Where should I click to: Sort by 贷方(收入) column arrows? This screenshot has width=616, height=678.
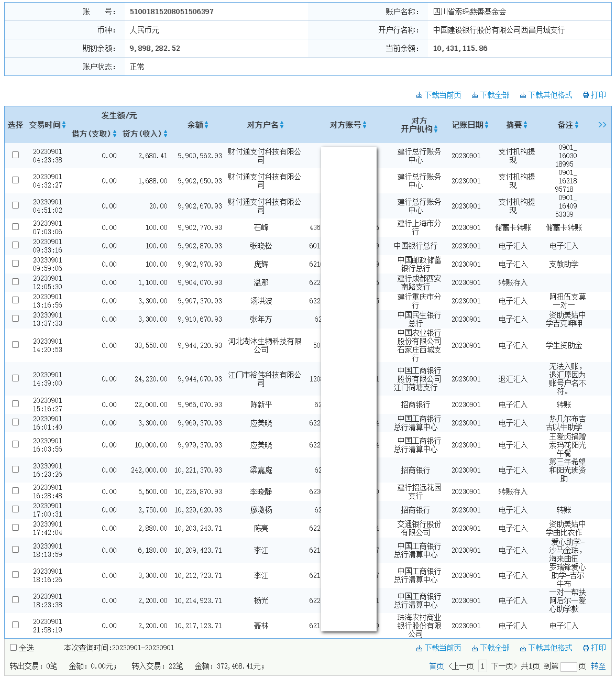coord(166,134)
